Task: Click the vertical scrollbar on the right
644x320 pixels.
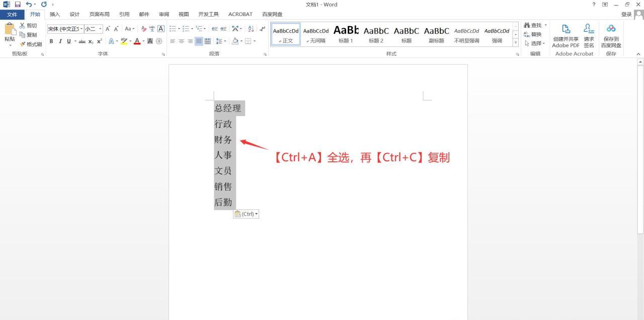Action: coord(640,149)
